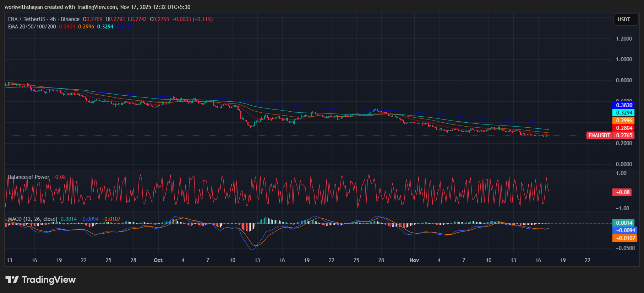
Task: Click the red 0.2804 price axis tag
Action: coord(624,128)
